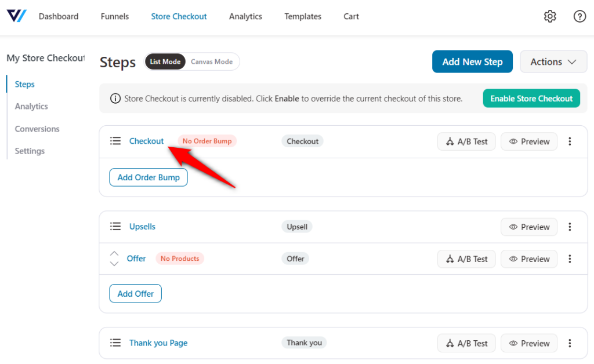Open the Offer step link
Image resolution: width=594 pixels, height=364 pixels.
(x=136, y=259)
